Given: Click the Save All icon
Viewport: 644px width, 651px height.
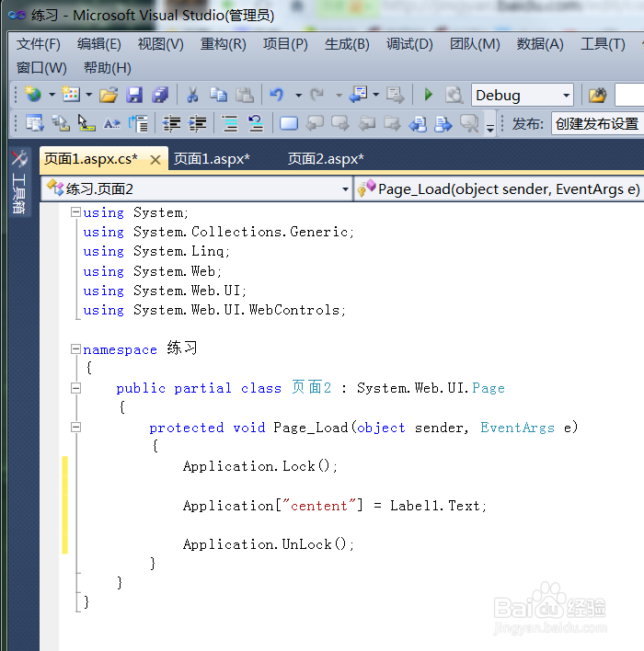Looking at the screenshot, I should tap(160, 95).
